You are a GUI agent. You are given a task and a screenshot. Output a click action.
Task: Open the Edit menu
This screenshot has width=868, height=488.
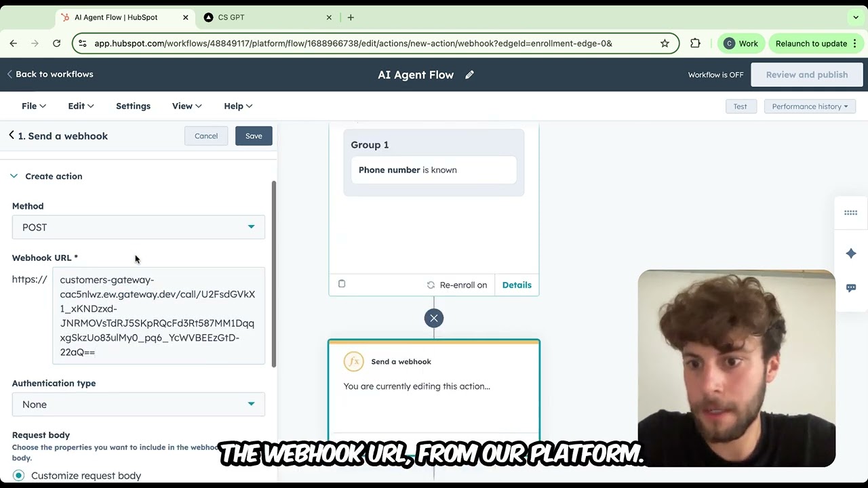(81, 106)
